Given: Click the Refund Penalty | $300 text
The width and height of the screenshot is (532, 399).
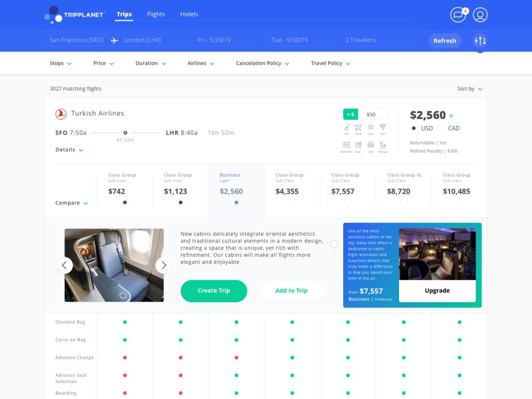Looking at the screenshot, I should tap(434, 151).
